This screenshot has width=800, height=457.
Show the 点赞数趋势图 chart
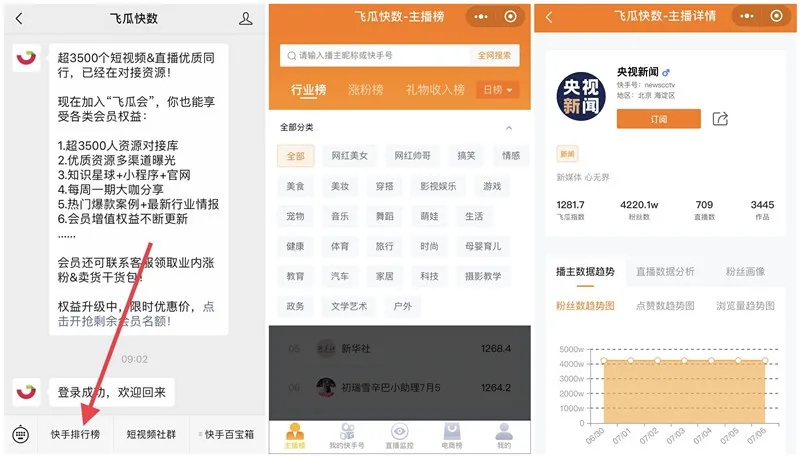(x=665, y=306)
